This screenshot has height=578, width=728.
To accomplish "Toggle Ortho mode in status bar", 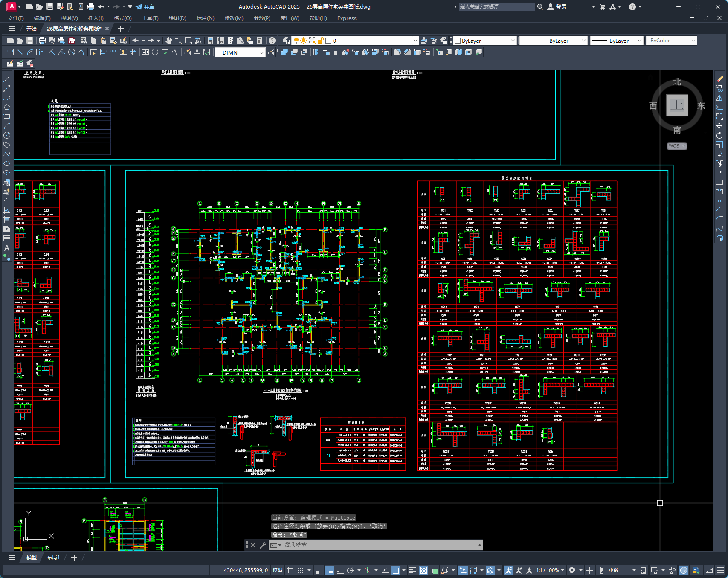I will click(x=340, y=570).
